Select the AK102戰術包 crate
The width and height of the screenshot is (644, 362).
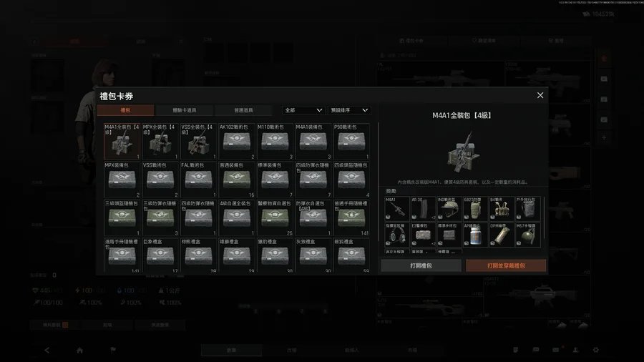pos(237,141)
